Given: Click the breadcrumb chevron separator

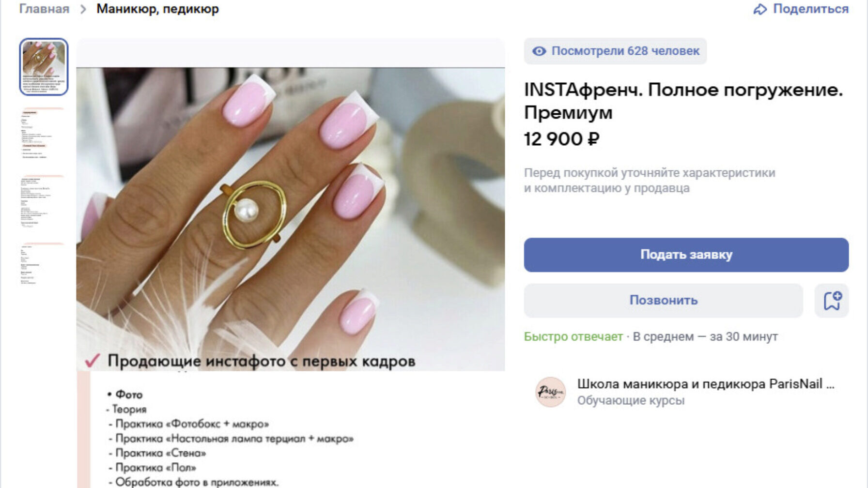Looking at the screenshot, I should (83, 9).
